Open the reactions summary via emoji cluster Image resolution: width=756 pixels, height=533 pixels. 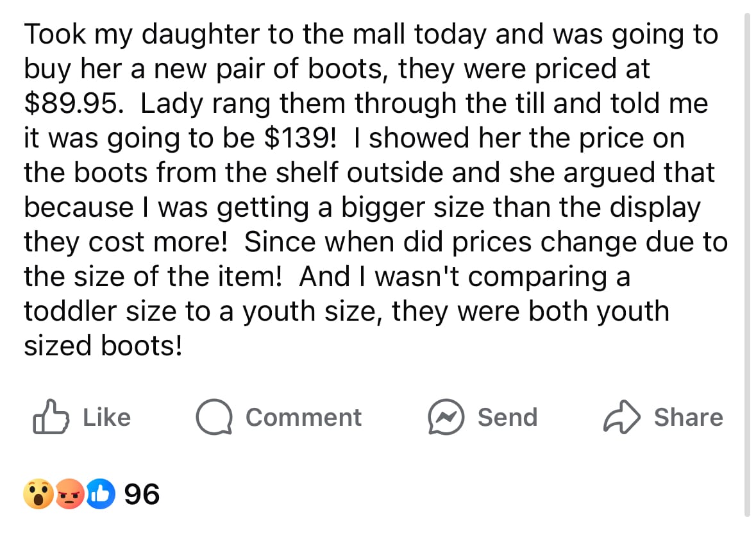[x=68, y=494]
